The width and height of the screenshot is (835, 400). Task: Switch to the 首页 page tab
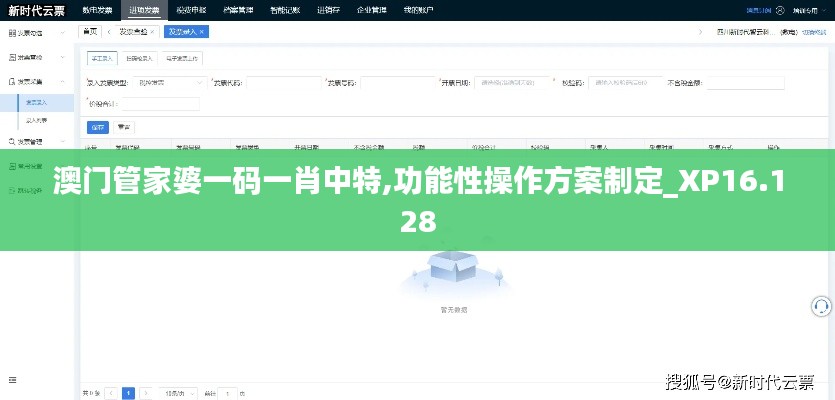pos(89,32)
